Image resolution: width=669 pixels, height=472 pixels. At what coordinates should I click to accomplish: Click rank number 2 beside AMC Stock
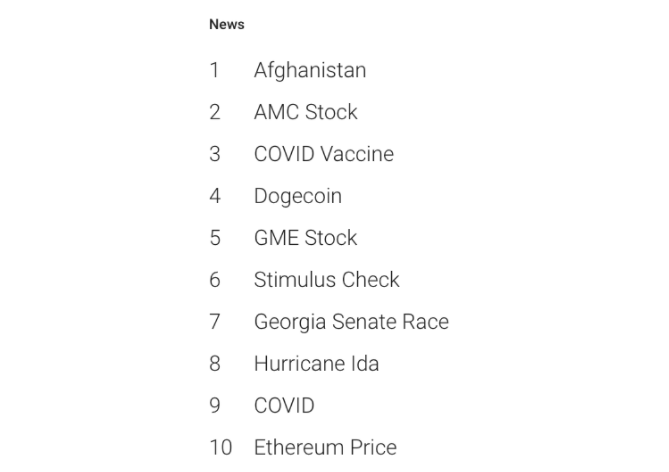pos(214,112)
